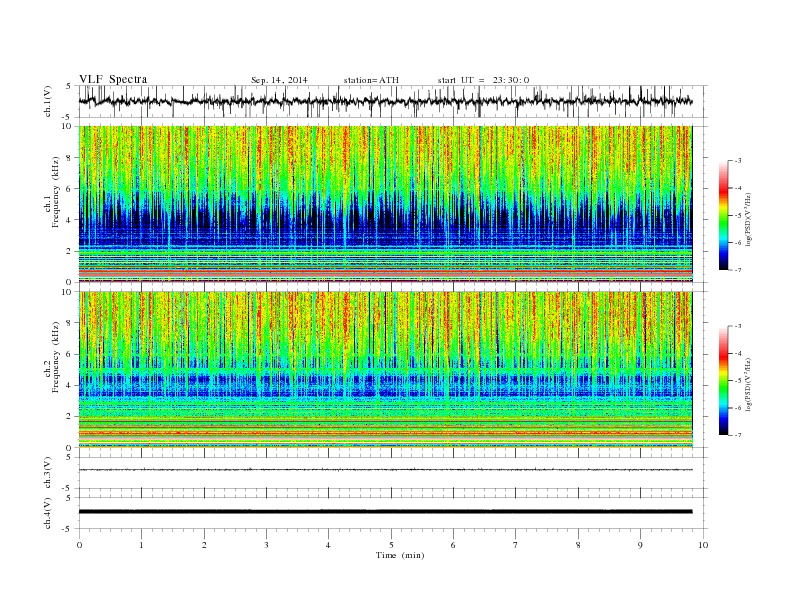Viewport: 792px width, 612px height.
Task: Click the ch.3 voltage trace panel
Action: pos(392,473)
